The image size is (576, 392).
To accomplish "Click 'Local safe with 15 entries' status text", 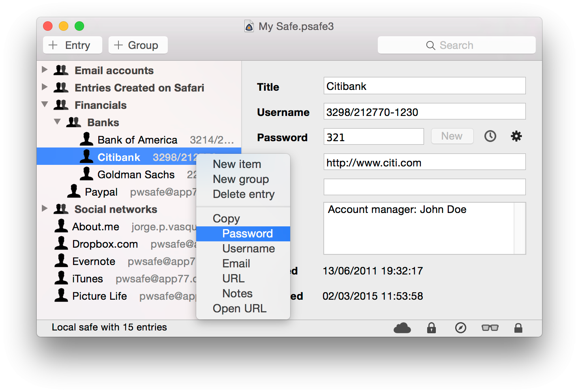I will (x=109, y=327).
